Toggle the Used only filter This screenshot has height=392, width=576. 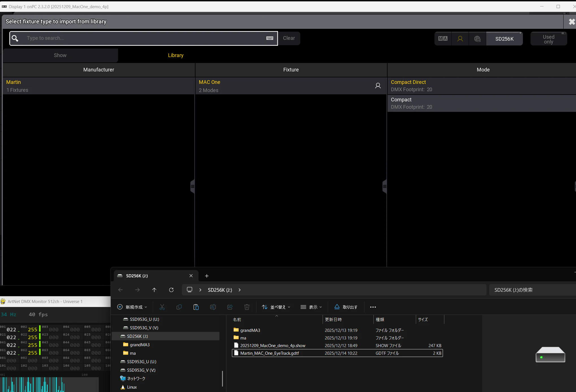(549, 39)
